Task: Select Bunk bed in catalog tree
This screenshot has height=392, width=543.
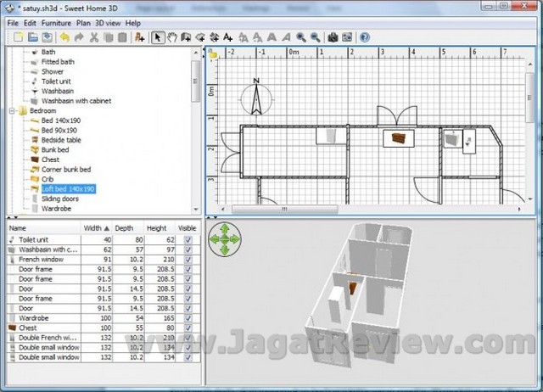Action: [57, 149]
